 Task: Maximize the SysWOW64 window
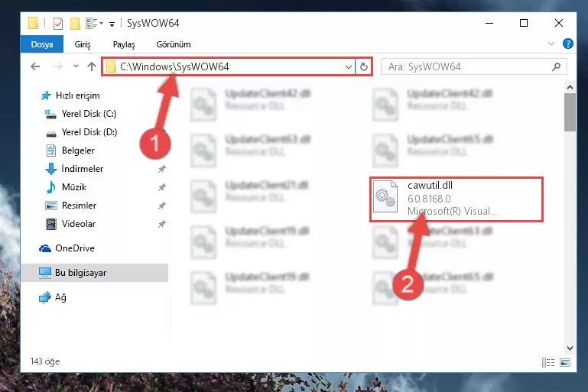pos(524,23)
